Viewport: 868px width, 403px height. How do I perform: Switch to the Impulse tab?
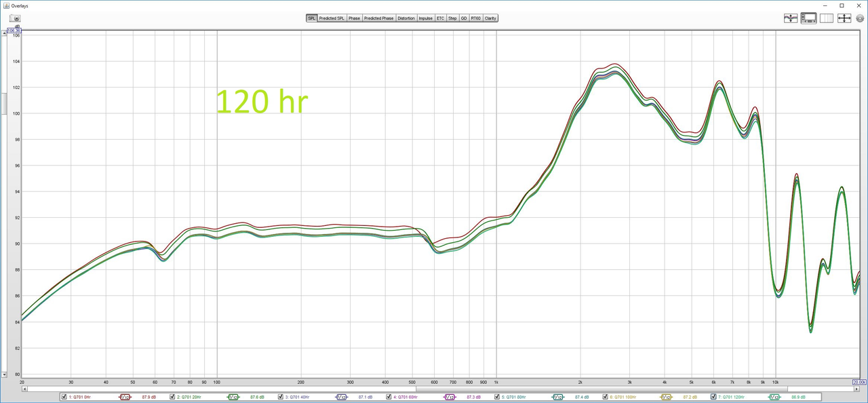click(425, 18)
